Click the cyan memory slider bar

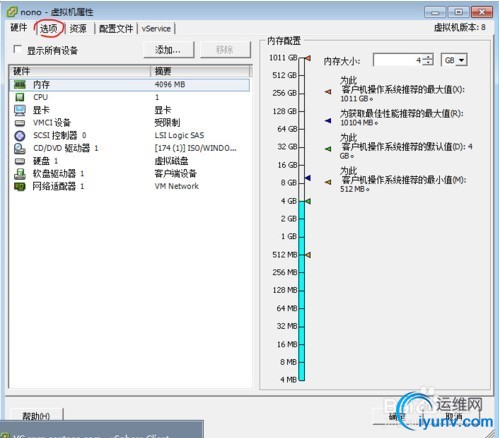[301, 291]
